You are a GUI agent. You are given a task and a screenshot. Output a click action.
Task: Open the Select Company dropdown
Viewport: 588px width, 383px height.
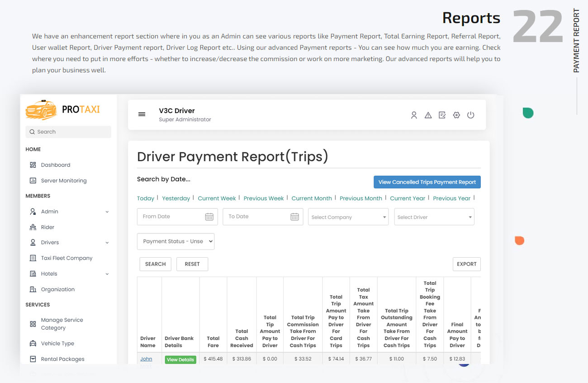click(x=348, y=217)
